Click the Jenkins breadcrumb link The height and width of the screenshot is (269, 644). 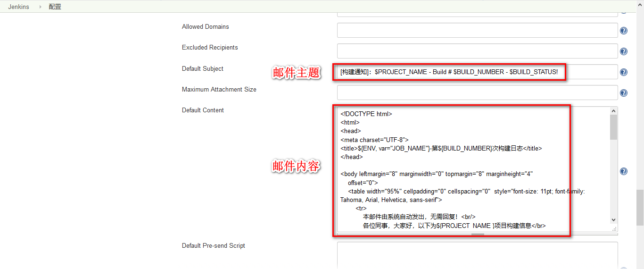click(x=18, y=7)
